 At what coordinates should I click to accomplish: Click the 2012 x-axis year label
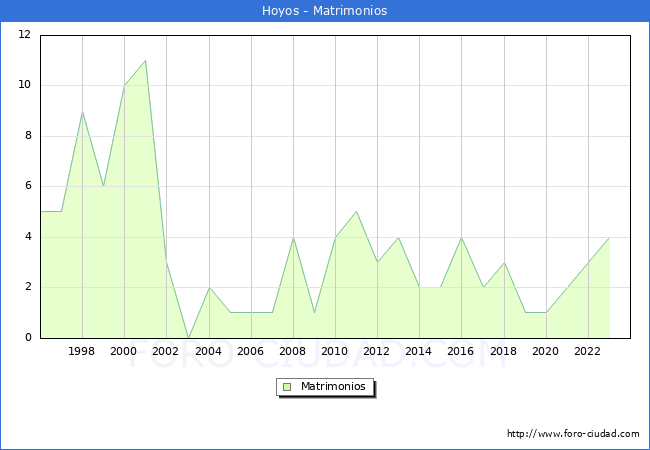point(376,351)
